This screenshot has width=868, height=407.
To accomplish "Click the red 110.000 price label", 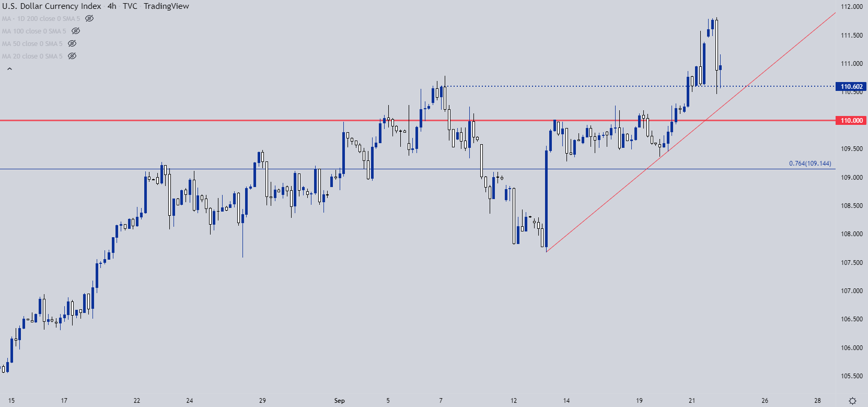I will (x=851, y=121).
